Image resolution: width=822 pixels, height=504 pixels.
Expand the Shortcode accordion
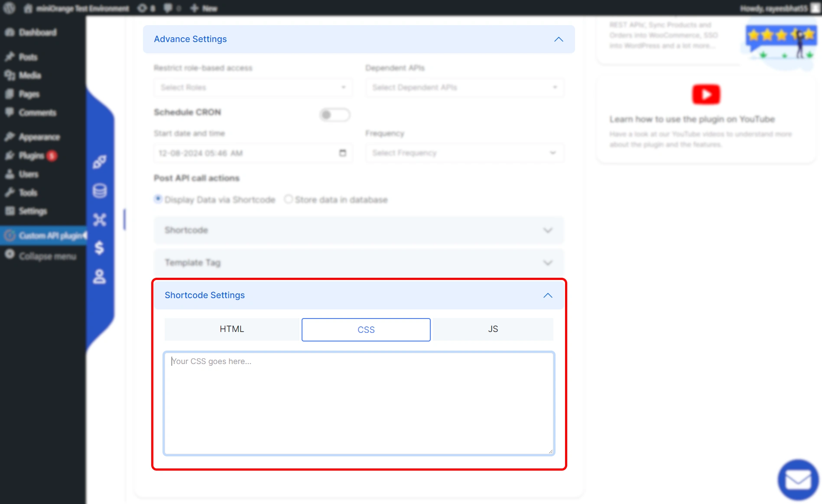[359, 230]
